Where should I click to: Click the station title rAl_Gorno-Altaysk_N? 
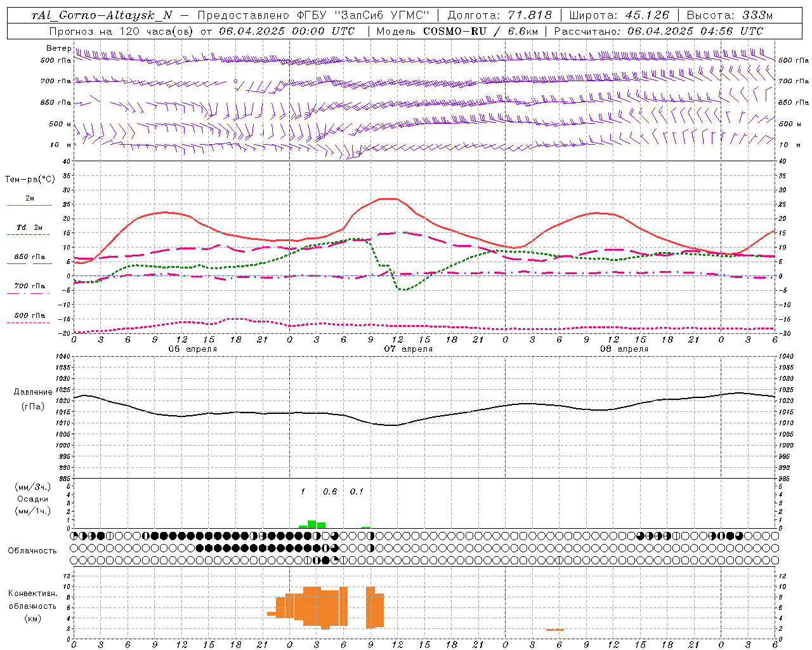(x=102, y=15)
